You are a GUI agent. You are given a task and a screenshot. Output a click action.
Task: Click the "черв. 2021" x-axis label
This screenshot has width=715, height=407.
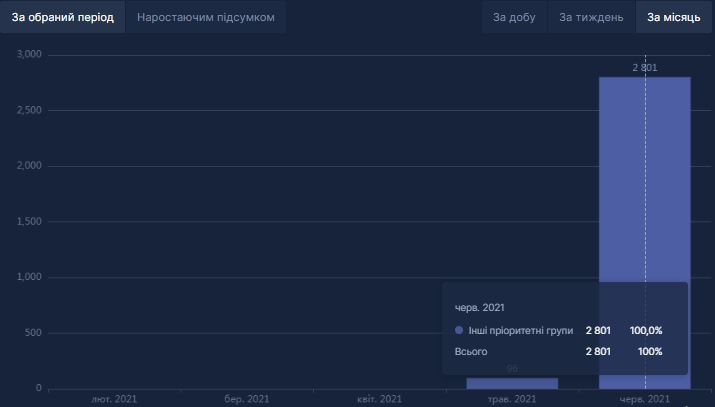point(644,399)
